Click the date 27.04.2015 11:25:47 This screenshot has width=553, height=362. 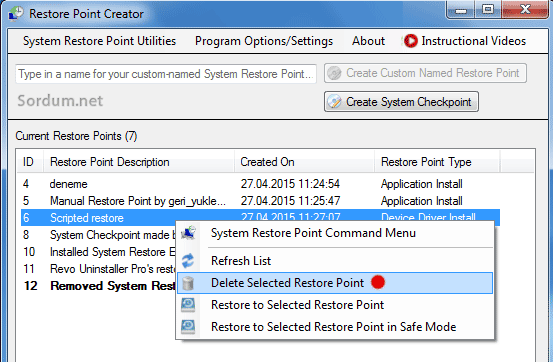[290, 201]
